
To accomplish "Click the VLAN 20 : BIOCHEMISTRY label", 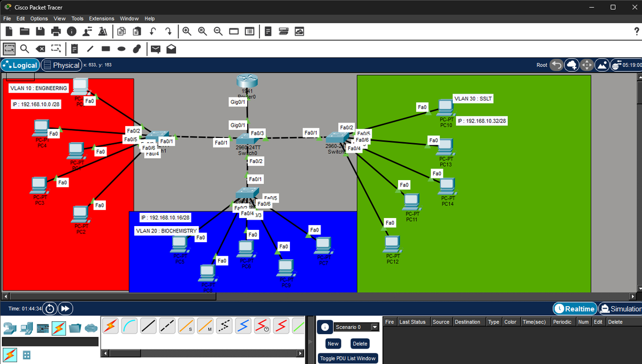I will point(166,231).
